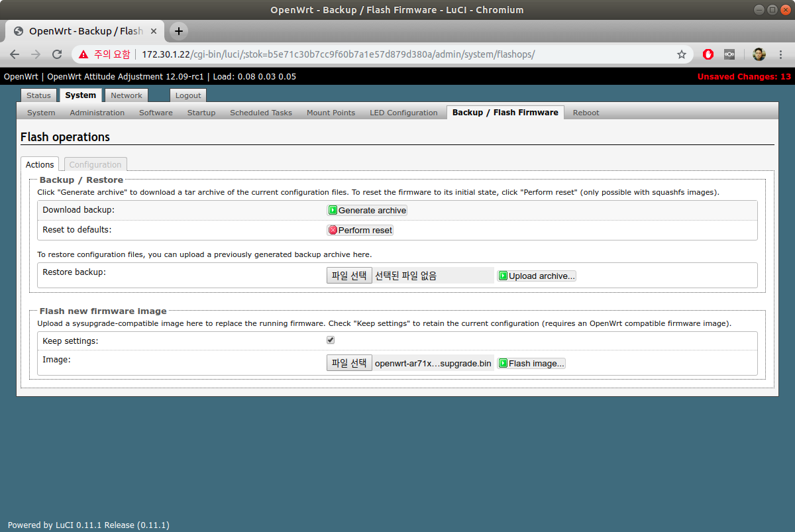Click the Powered by LuCI footer link
Image resolution: width=795 pixels, height=532 pixels.
point(89,525)
